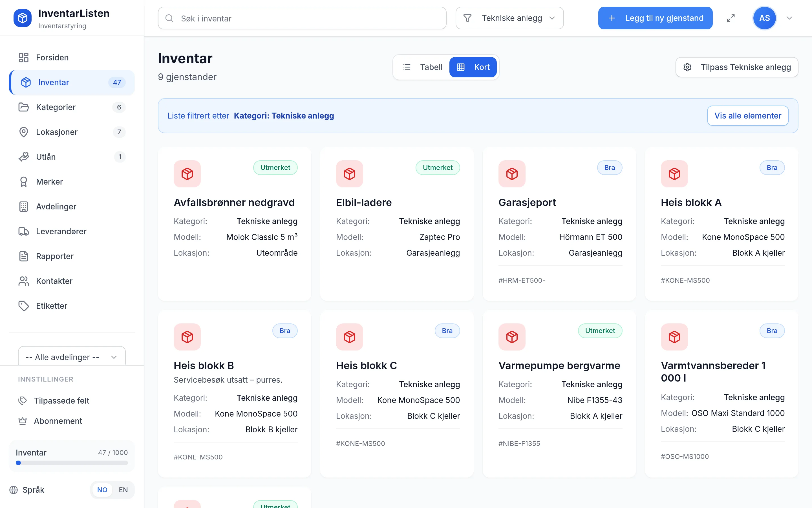
Task: Click the Heis blokk B box icon
Action: pos(187,337)
